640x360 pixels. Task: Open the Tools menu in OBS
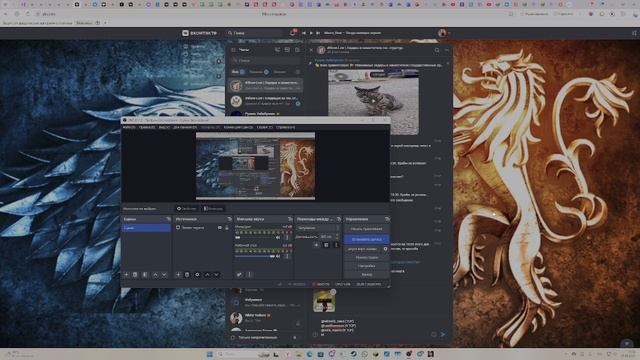(264, 127)
